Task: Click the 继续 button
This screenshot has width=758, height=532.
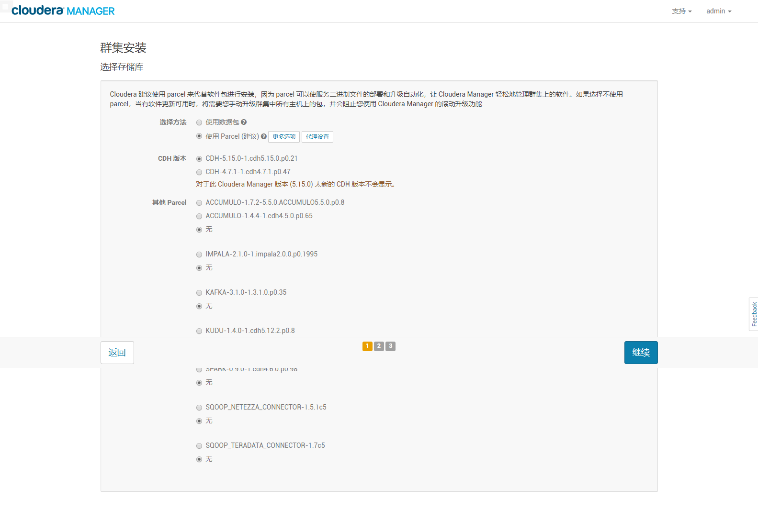Action: coord(641,353)
